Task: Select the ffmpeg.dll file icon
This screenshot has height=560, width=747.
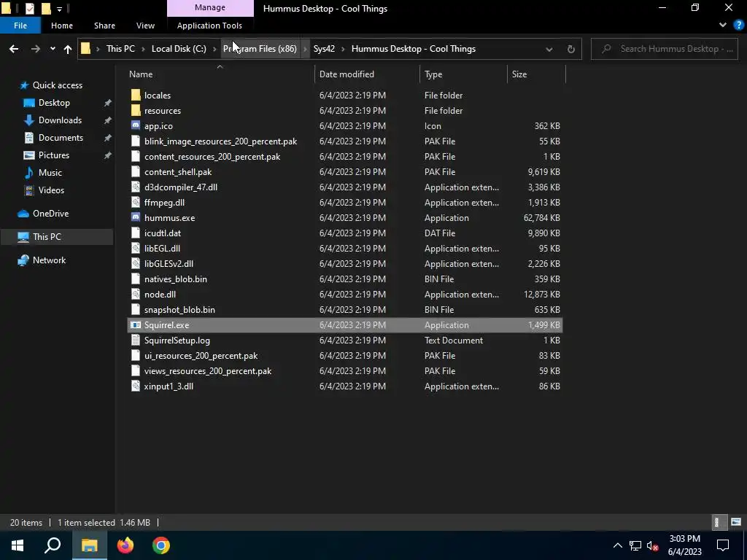Action: coord(136,203)
